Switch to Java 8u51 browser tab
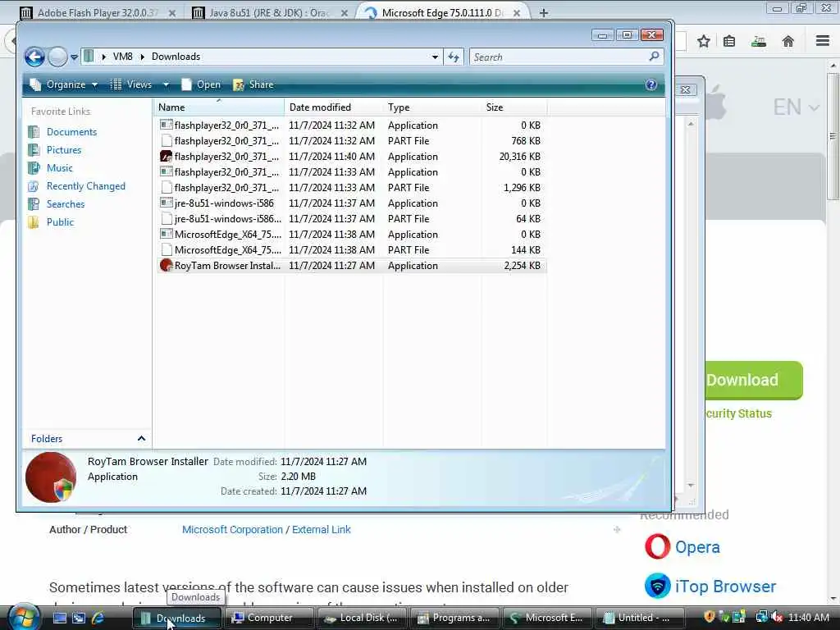The height and width of the screenshot is (630, 840). (268, 13)
